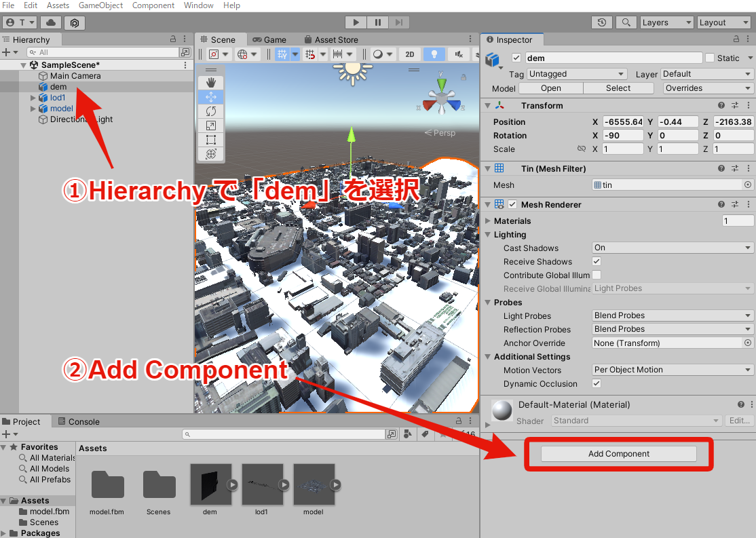Viewport: 756px width, 538px height.
Task: Toggle the scale constrain proportions link
Action: click(582, 149)
